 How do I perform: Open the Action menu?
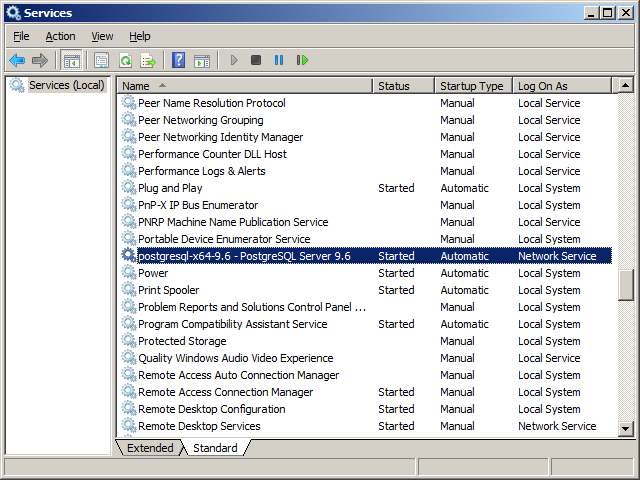pyautogui.click(x=60, y=36)
